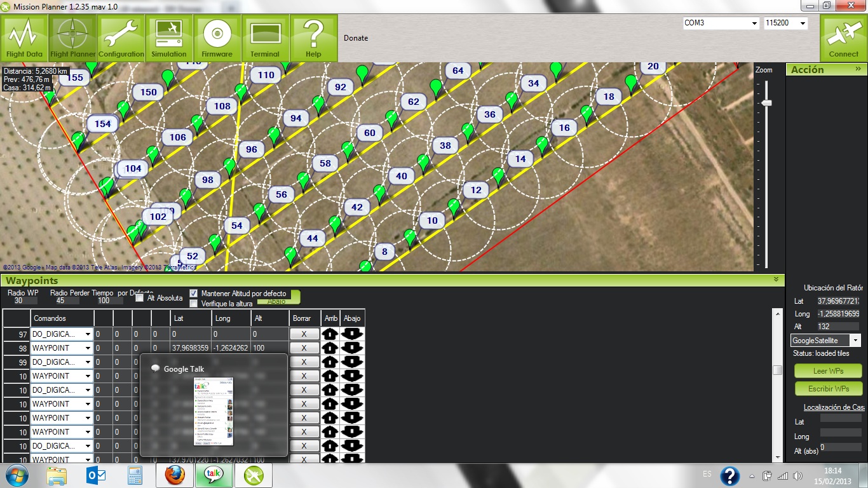Click the Connect plane icon
This screenshot has width=868, height=488.
tap(843, 38)
